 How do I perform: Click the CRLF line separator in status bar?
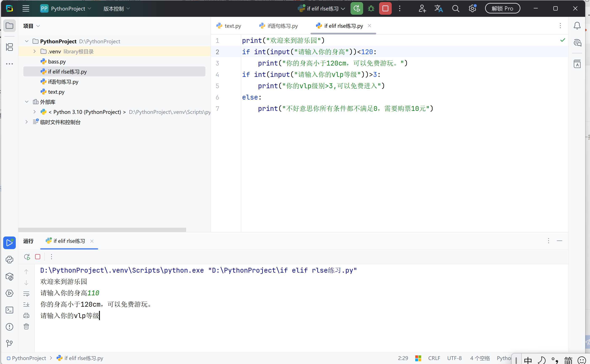pos(434,358)
